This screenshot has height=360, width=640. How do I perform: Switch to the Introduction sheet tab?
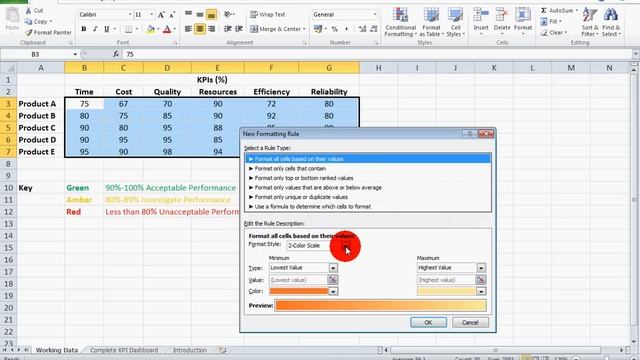190,350
